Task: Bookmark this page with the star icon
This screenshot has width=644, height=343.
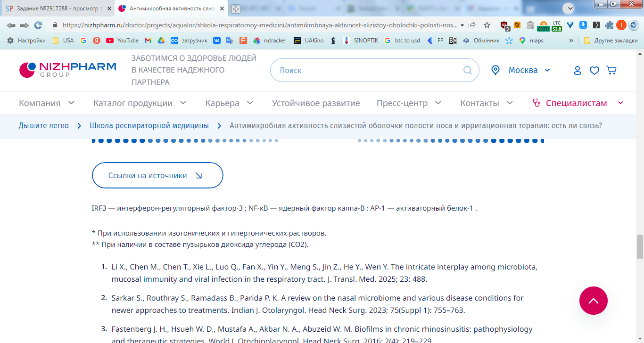Action: (x=487, y=25)
